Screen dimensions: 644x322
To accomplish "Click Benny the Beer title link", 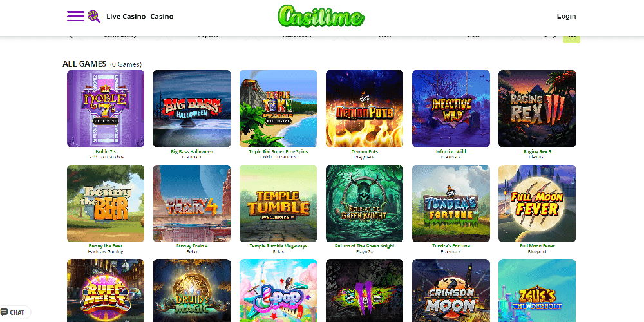I will click(x=106, y=246).
